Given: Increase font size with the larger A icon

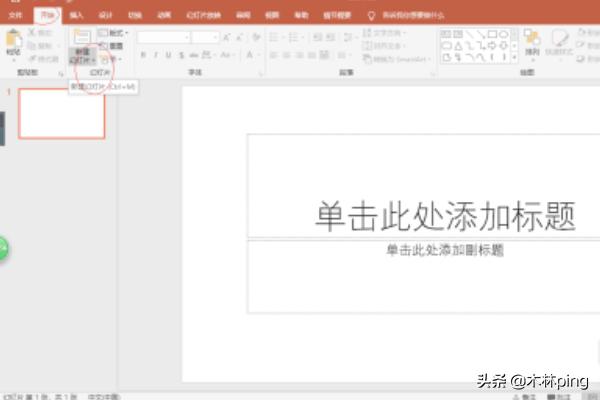Looking at the screenshot, I should point(227,37).
